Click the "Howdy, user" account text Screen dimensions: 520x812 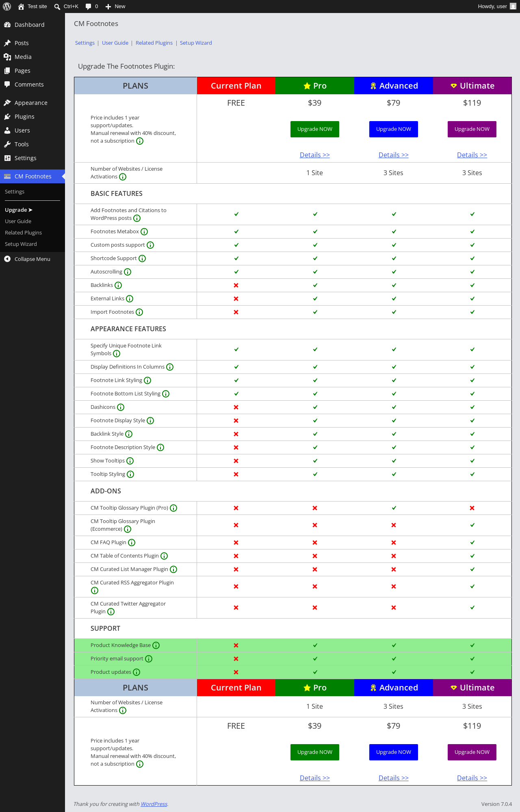[x=492, y=7]
